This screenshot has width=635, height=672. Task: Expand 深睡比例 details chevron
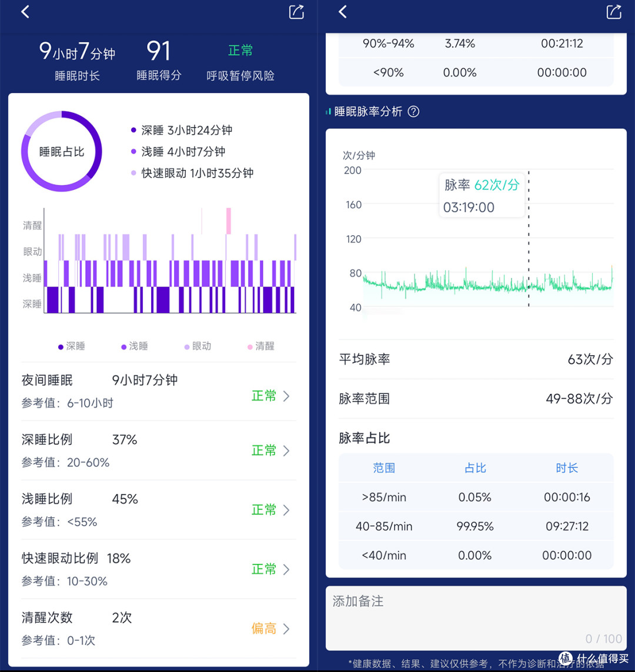[286, 450]
